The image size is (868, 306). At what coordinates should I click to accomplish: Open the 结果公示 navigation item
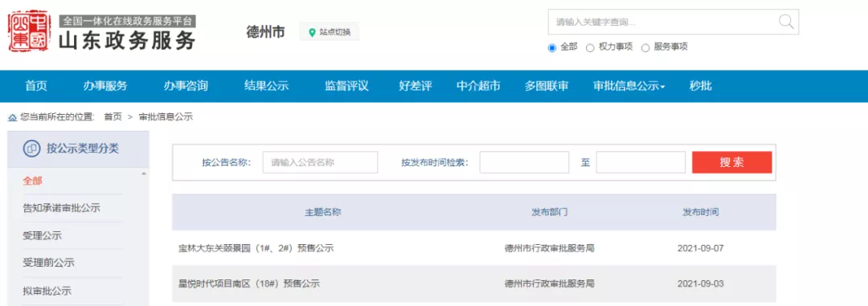[x=267, y=86]
